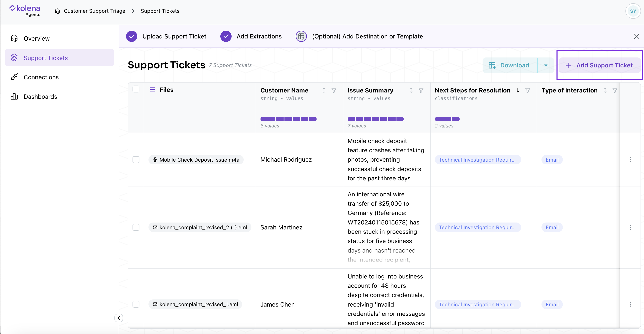Toggle the select-all tickets checkbox
The image size is (644, 334).
136,89
